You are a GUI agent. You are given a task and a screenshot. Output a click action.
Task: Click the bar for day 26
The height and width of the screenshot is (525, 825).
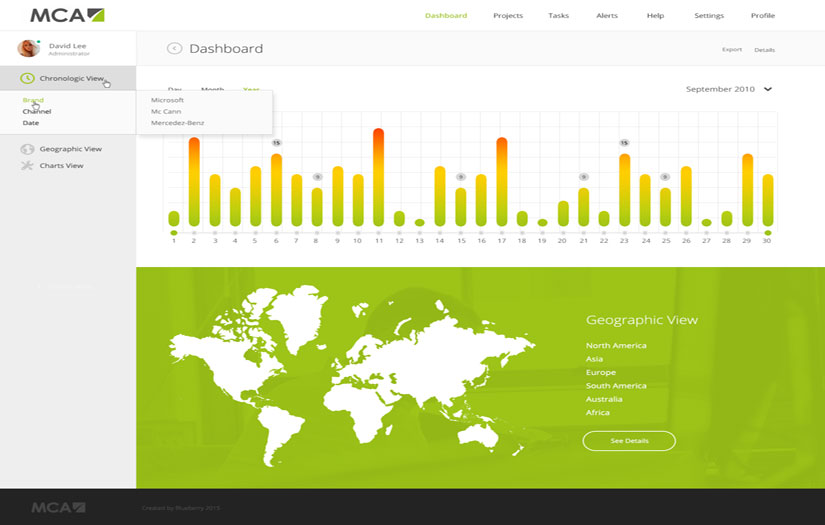coord(686,196)
